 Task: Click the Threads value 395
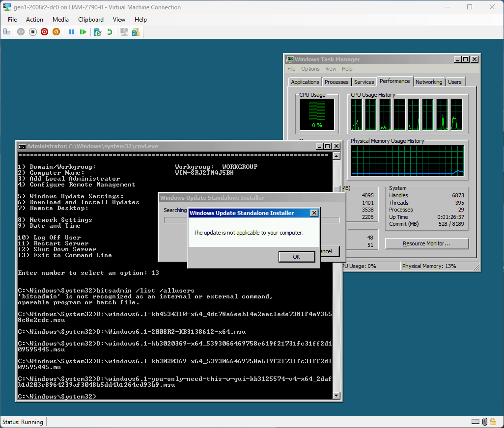pos(460,203)
